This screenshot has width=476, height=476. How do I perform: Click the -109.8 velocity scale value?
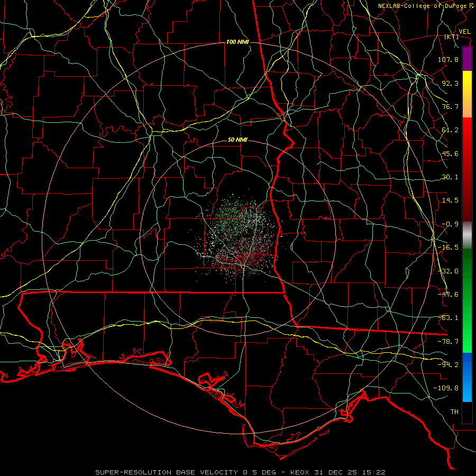[446, 388]
